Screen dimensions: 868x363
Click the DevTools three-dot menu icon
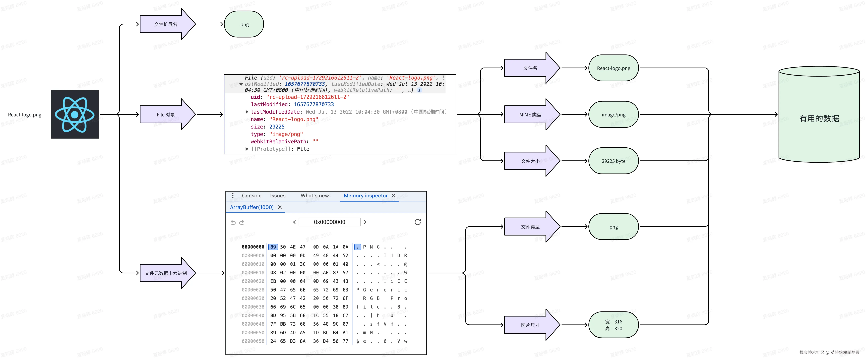(232, 196)
